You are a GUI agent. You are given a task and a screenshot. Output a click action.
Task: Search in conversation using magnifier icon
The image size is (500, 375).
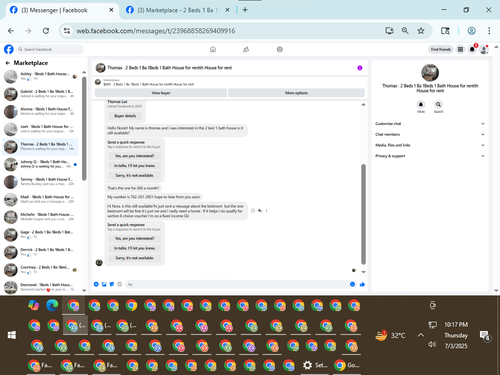[438, 104]
